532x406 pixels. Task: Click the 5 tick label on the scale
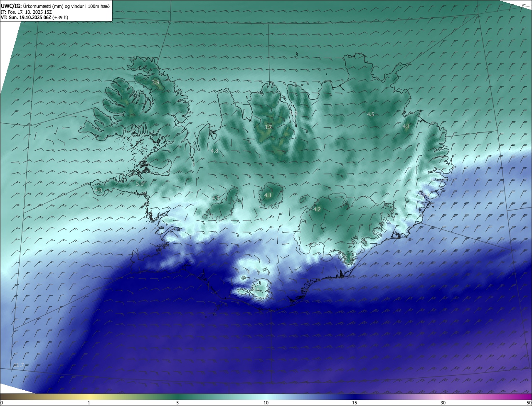coord(177,403)
